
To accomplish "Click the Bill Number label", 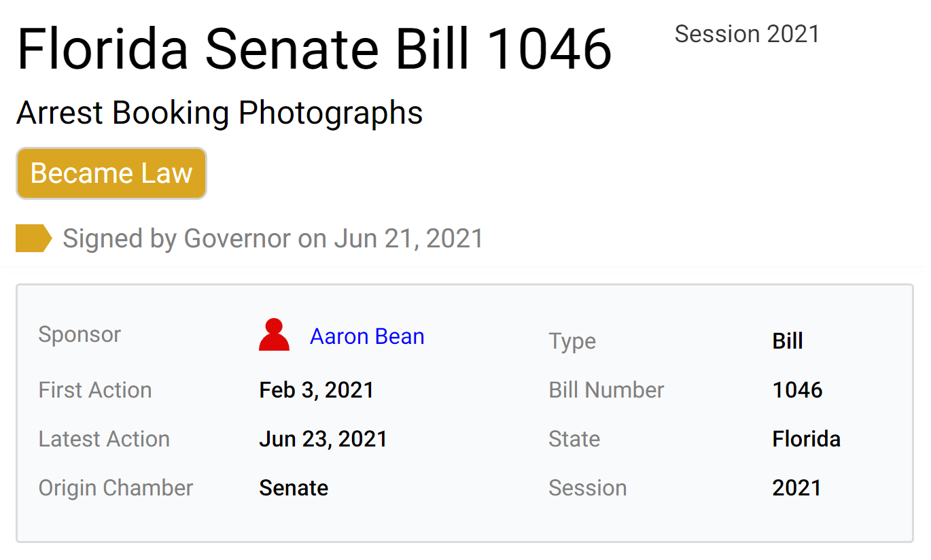I will (x=606, y=390).
